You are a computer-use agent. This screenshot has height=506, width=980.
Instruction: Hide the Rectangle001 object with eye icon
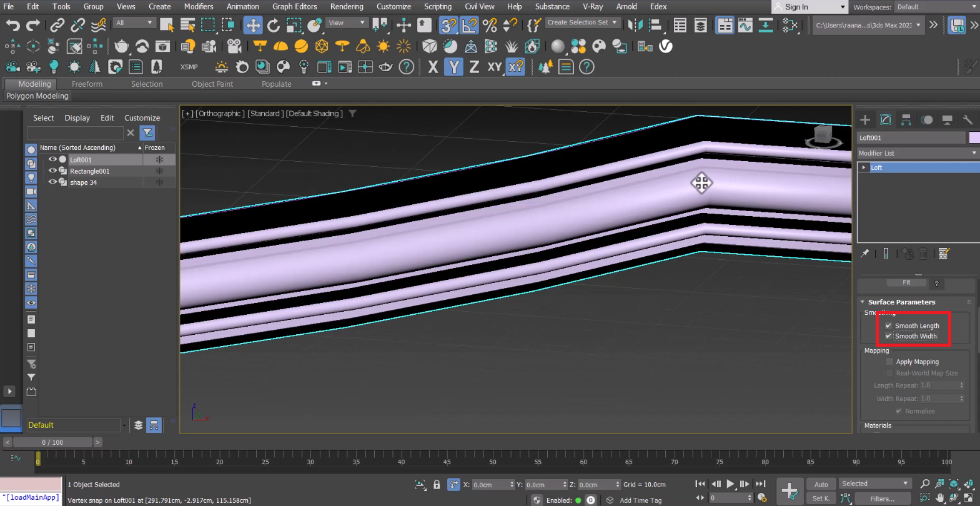tap(52, 171)
